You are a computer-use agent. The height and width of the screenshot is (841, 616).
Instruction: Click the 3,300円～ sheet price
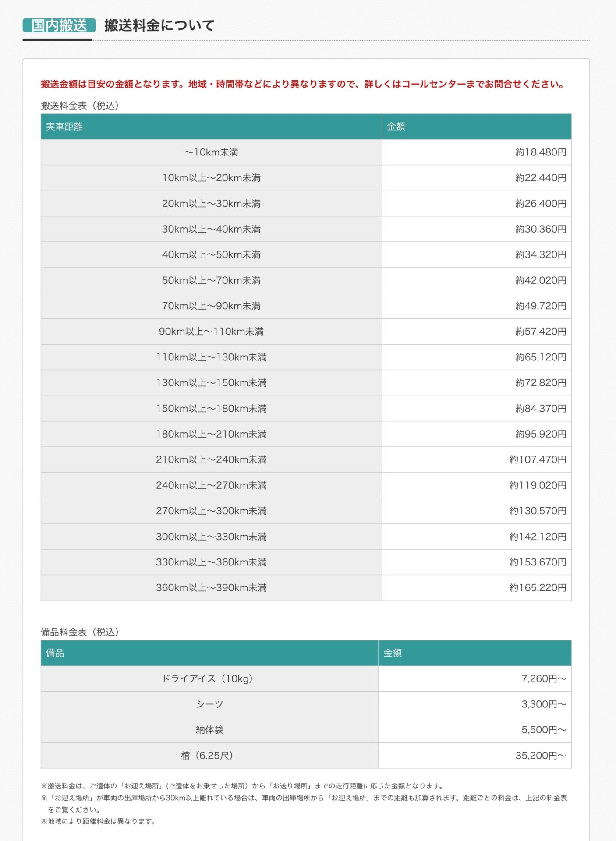pyautogui.click(x=475, y=704)
